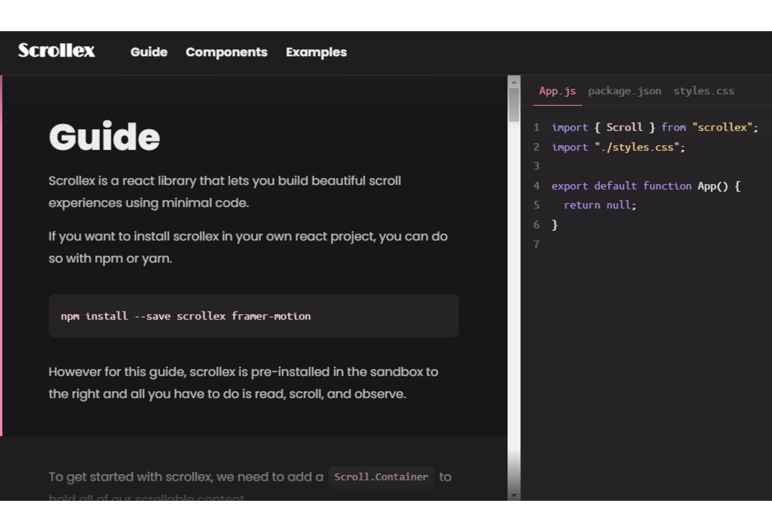Click the Scrollex logo
The width and height of the screenshot is (772, 532).
click(57, 51)
